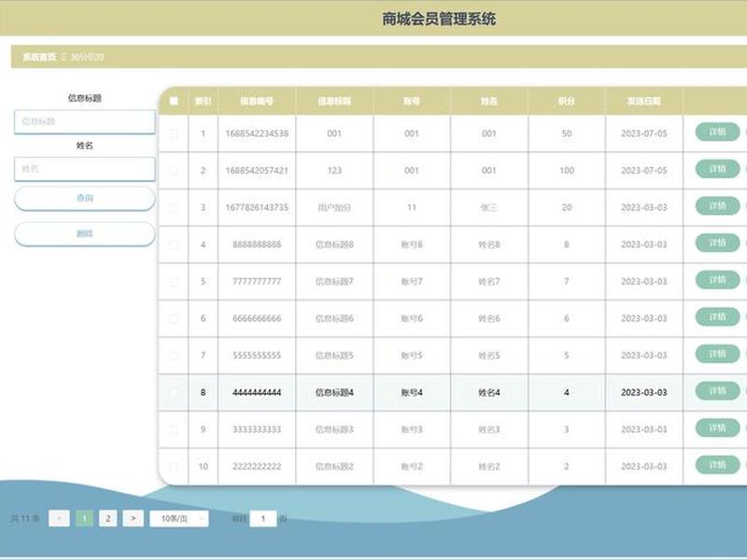The width and height of the screenshot is (747, 560).
Task: Go to page 2 in pagination
Action: (108, 519)
